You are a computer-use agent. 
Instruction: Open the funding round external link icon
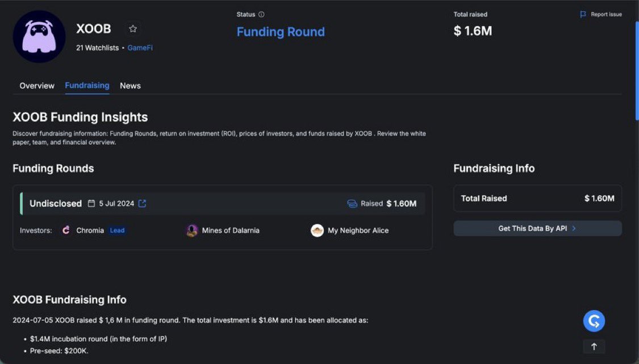tap(142, 203)
